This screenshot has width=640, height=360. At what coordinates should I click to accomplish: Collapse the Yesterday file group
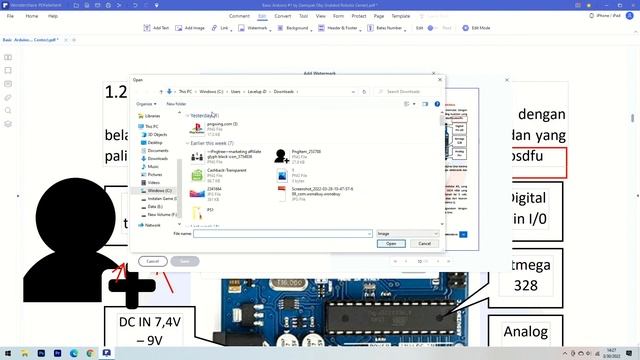coord(188,116)
